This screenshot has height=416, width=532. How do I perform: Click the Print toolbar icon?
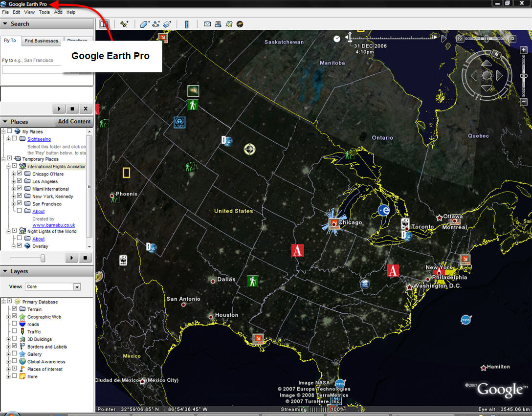(218, 24)
